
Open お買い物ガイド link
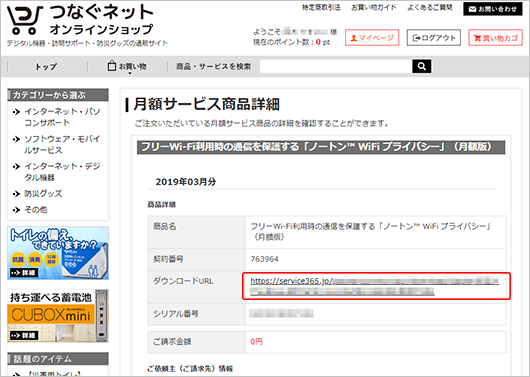pos(374,7)
